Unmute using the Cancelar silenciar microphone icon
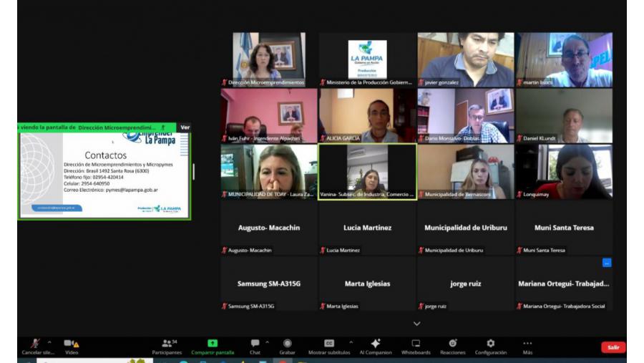The image size is (644, 363). [36, 343]
